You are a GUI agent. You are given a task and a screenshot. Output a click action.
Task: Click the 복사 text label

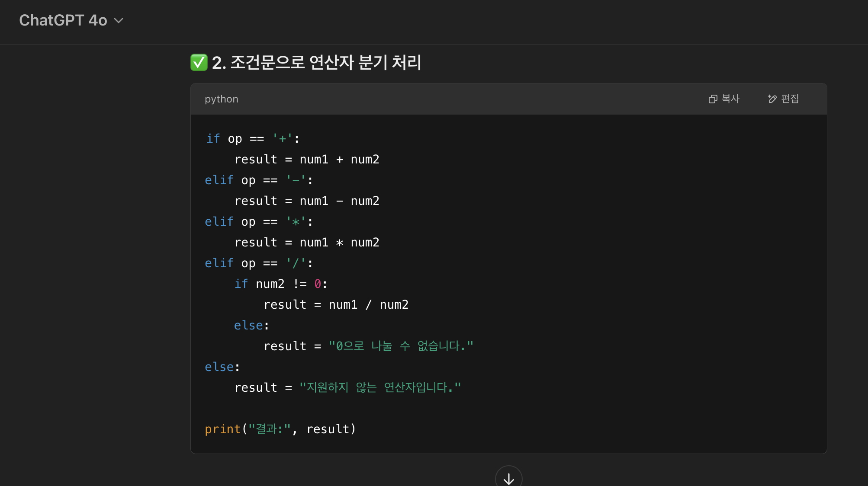(731, 99)
